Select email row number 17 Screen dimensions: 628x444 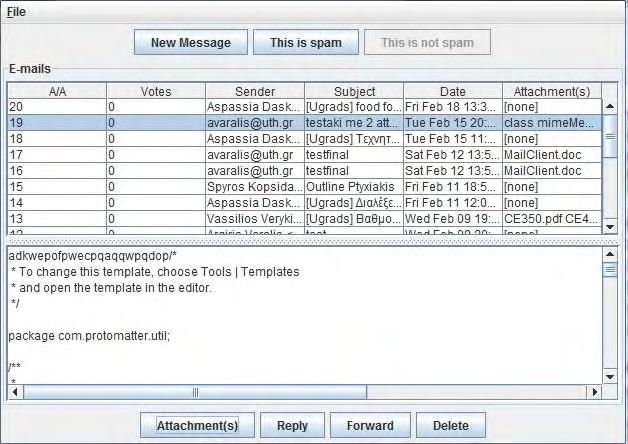pos(304,155)
